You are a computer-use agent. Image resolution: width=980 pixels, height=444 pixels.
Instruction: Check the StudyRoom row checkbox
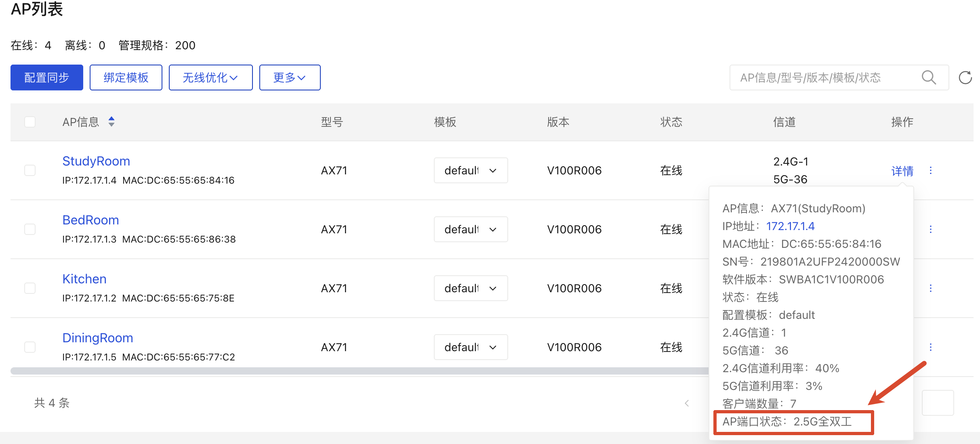pos(30,170)
